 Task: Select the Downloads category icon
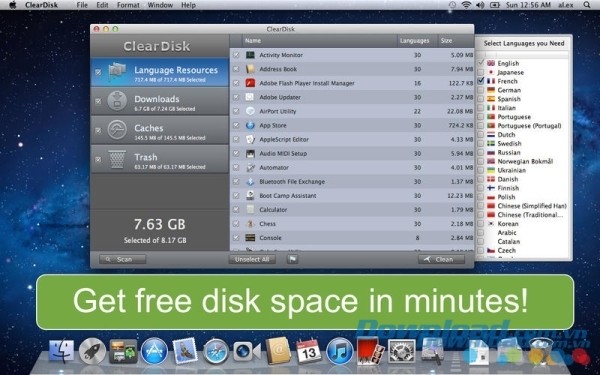tap(117, 101)
